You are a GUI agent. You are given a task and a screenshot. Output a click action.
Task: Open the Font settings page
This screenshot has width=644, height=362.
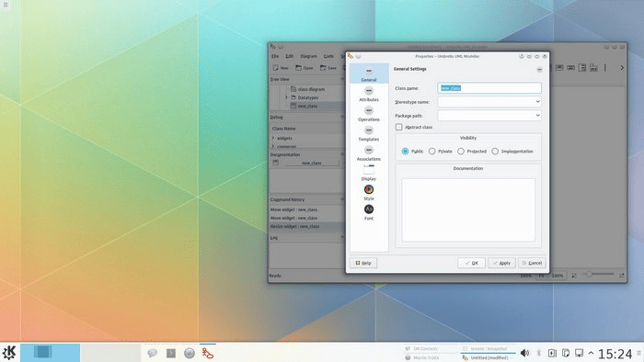point(369,213)
